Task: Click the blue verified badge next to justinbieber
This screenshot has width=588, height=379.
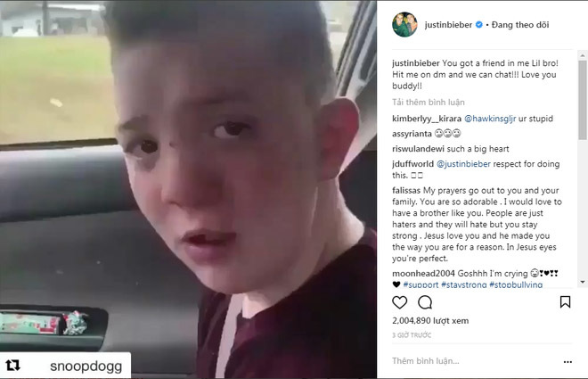Action: [479, 25]
